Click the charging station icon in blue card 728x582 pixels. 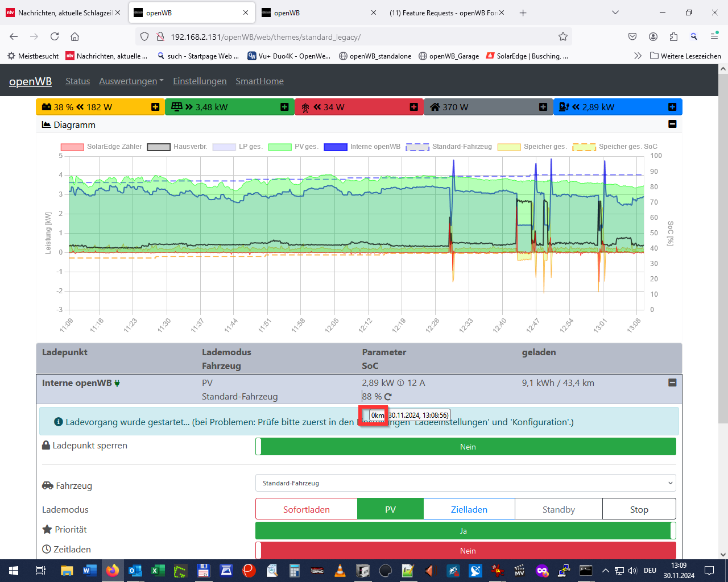click(564, 107)
